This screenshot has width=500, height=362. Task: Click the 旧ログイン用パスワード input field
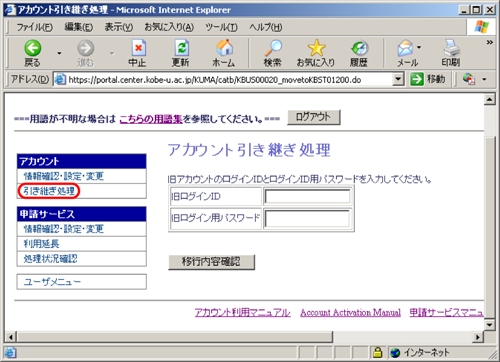point(307,219)
